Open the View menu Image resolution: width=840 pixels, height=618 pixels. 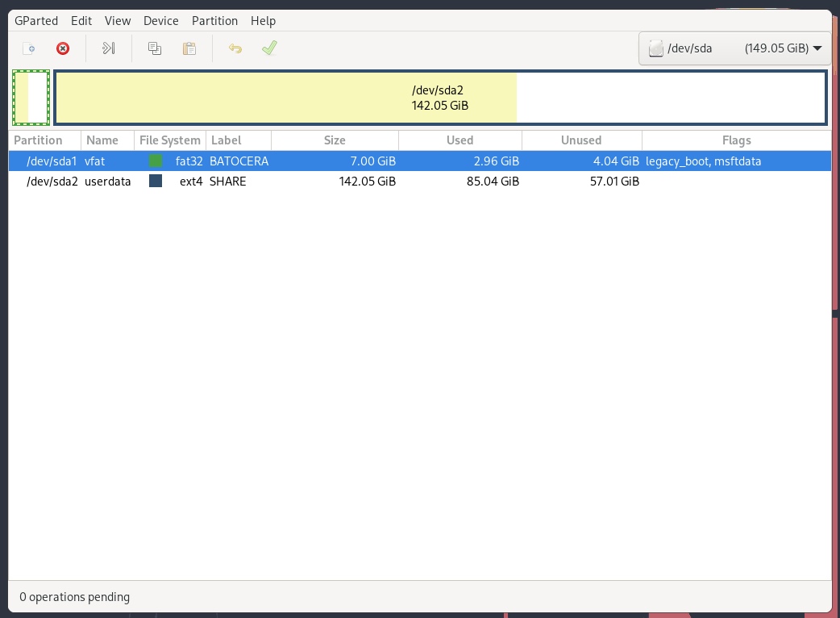tap(118, 21)
